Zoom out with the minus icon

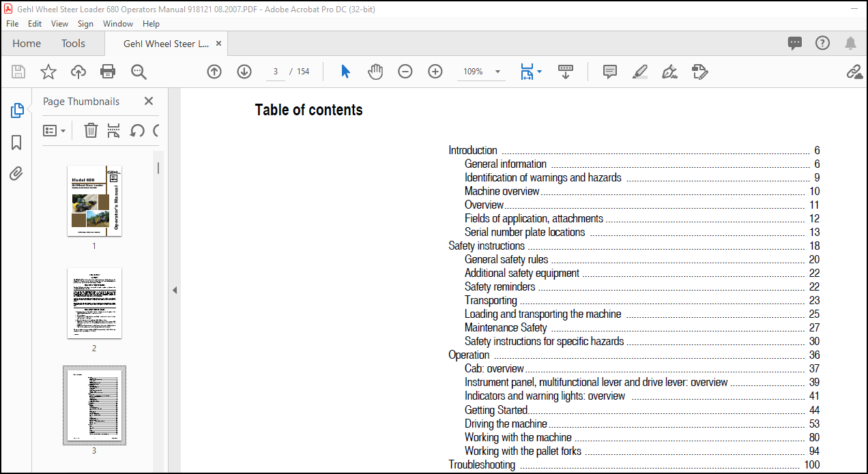point(405,72)
